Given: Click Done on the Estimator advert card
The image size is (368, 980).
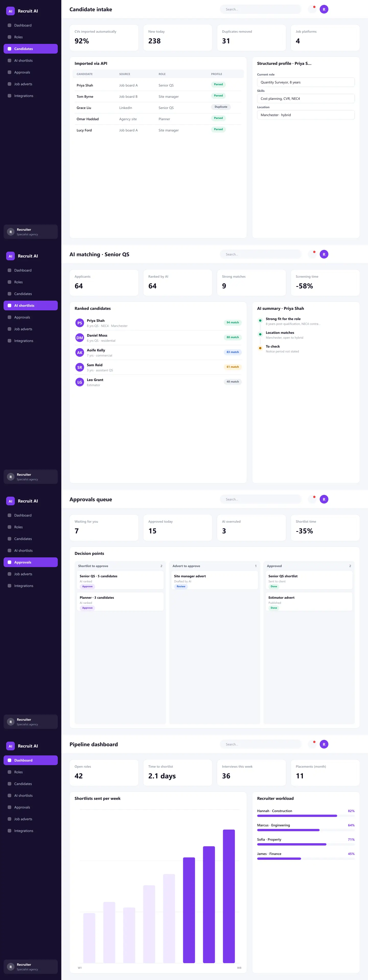Looking at the screenshot, I should click(274, 608).
